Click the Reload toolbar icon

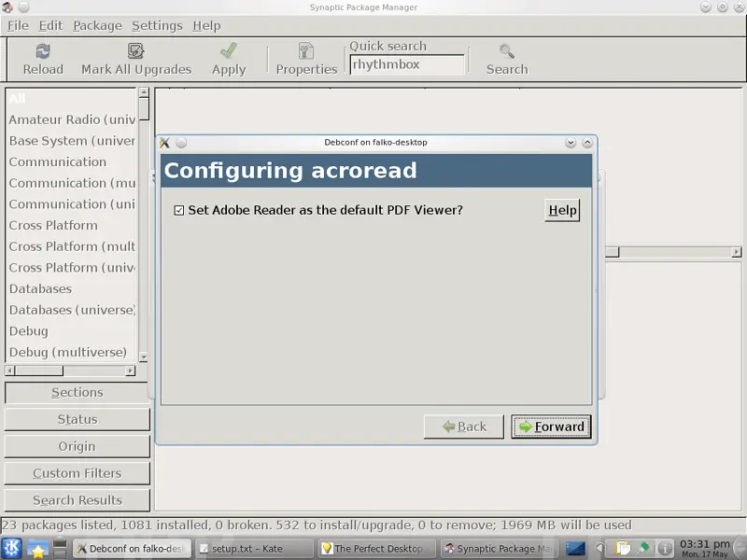43,51
